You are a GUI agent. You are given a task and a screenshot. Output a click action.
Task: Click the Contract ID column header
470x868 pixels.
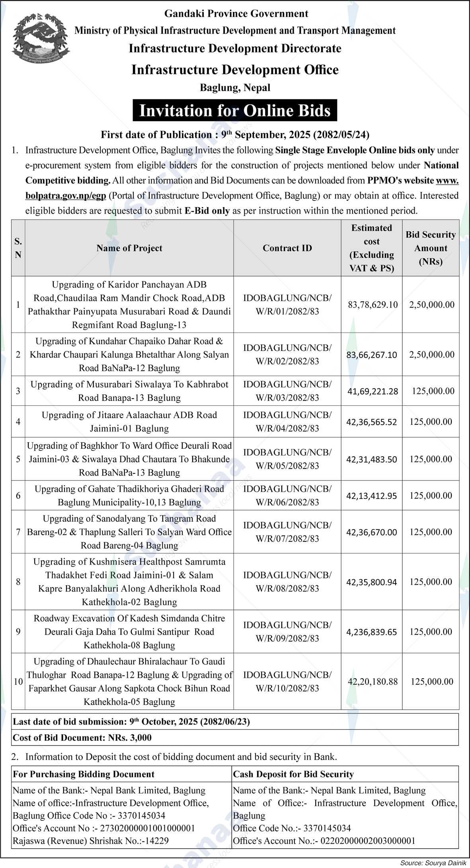(287, 248)
